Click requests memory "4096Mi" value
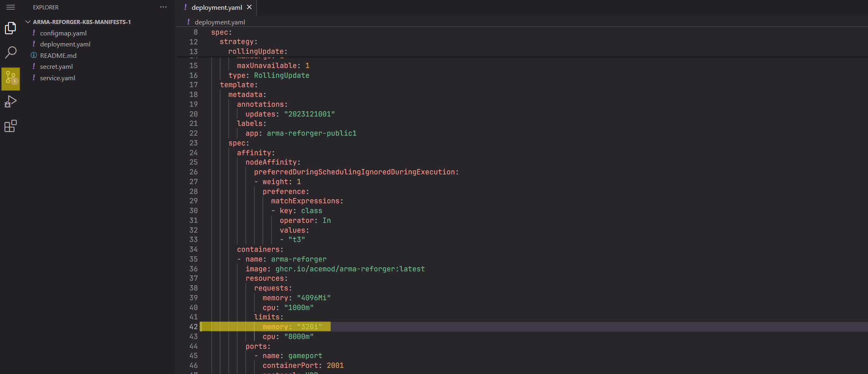The image size is (868, 374). [313, 298]
